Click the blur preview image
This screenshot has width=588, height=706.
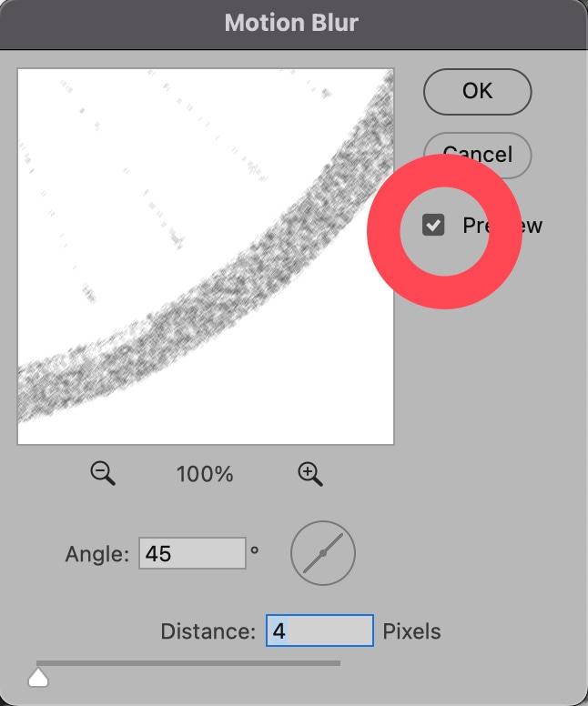137,182
